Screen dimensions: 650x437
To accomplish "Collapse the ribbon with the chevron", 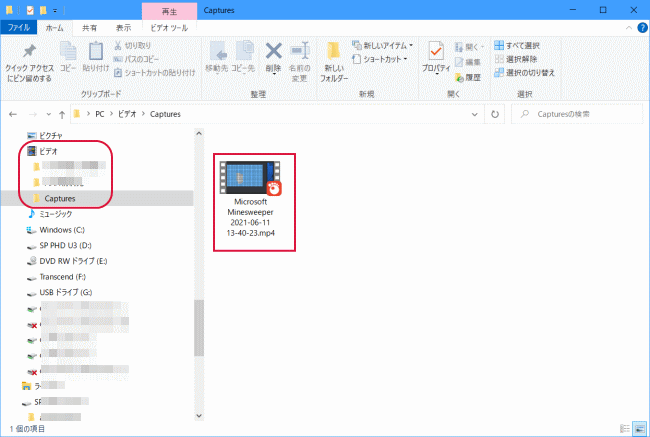I will coord(628,28).
